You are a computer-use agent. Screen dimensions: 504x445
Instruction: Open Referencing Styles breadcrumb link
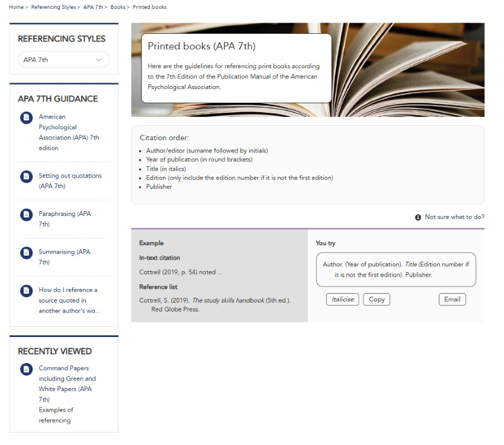(53, 7)
